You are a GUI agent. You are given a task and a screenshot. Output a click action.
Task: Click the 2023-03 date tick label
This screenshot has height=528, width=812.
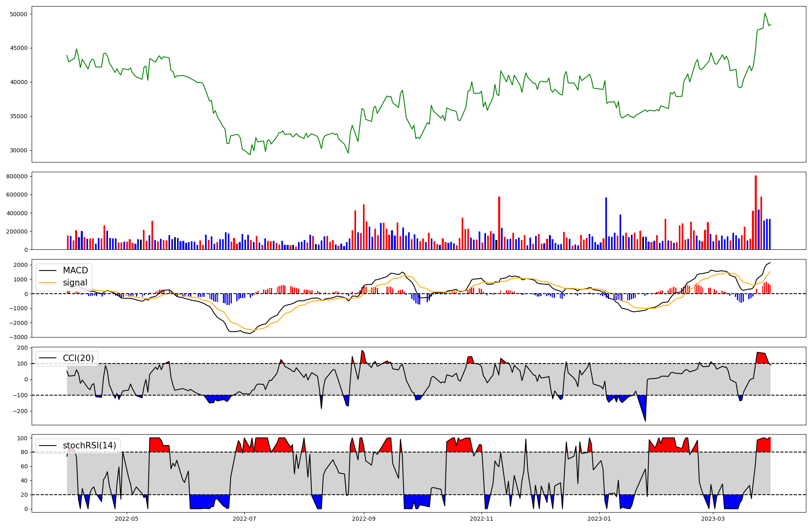point(713,519)
